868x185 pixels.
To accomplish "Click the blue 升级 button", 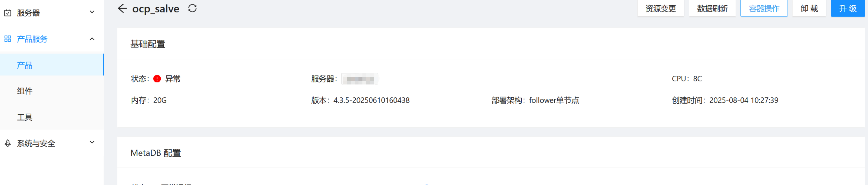I will pos(848,8).
